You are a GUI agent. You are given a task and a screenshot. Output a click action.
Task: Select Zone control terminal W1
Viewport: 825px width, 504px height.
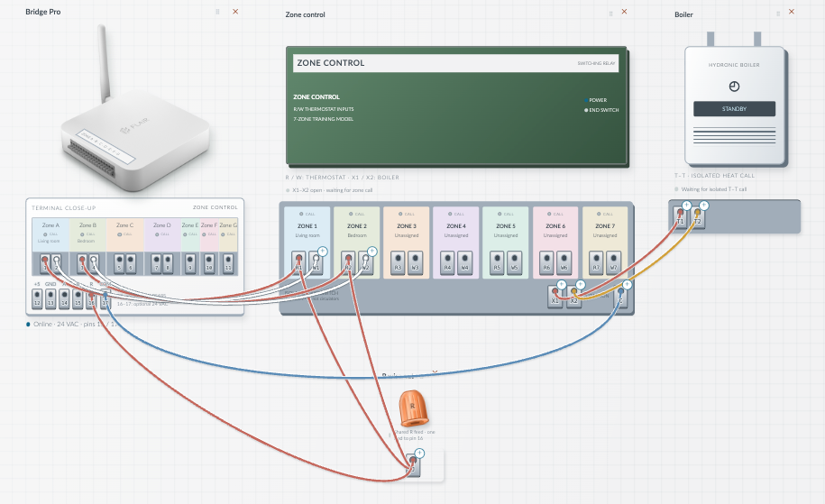point(316,261)
